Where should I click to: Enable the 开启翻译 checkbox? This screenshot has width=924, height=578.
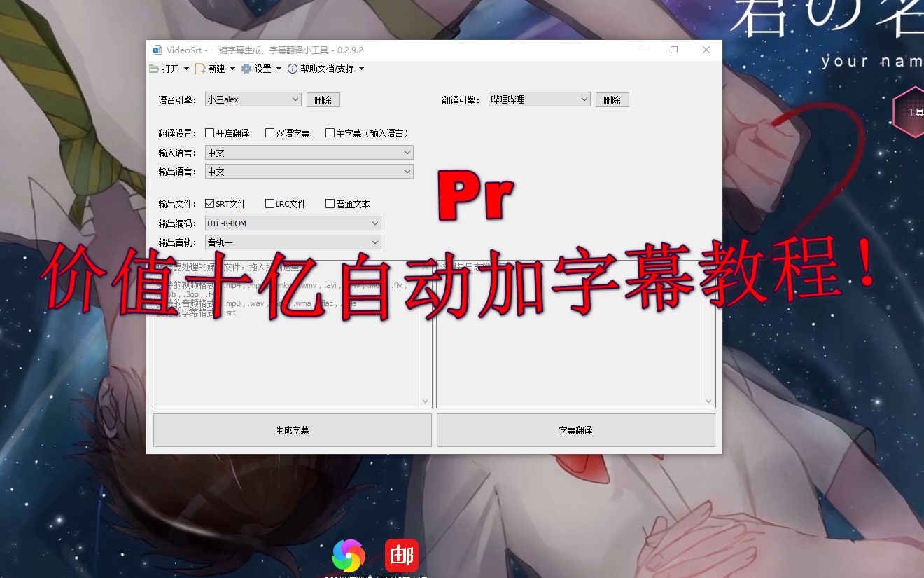point(209,132)
